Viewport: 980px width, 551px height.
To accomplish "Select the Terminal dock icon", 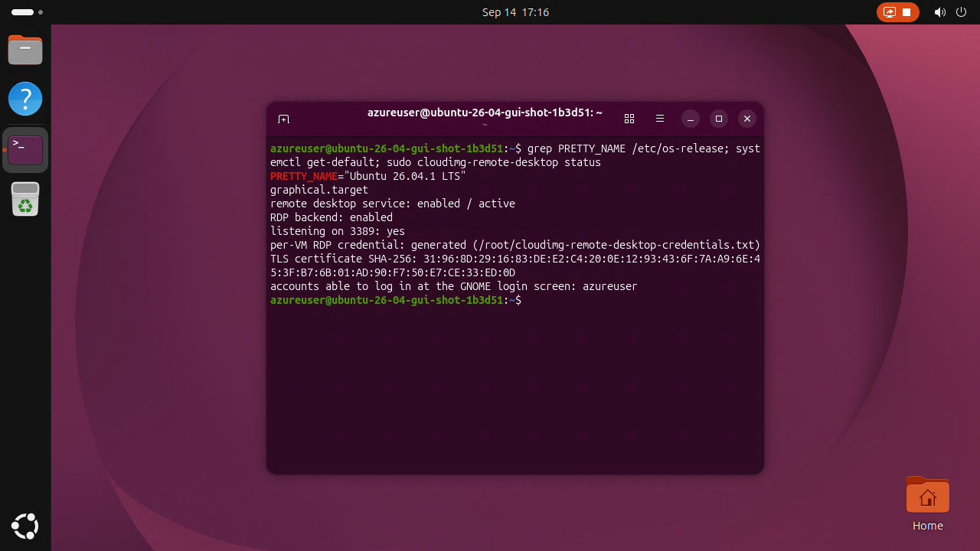I will (25, 149).
